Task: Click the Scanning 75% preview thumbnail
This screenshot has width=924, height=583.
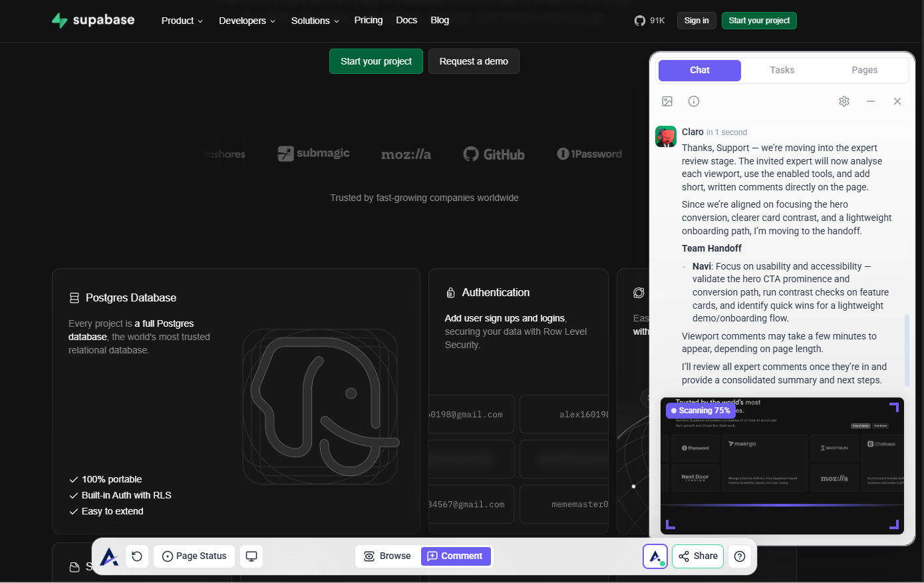Action: tap(782, 466)
